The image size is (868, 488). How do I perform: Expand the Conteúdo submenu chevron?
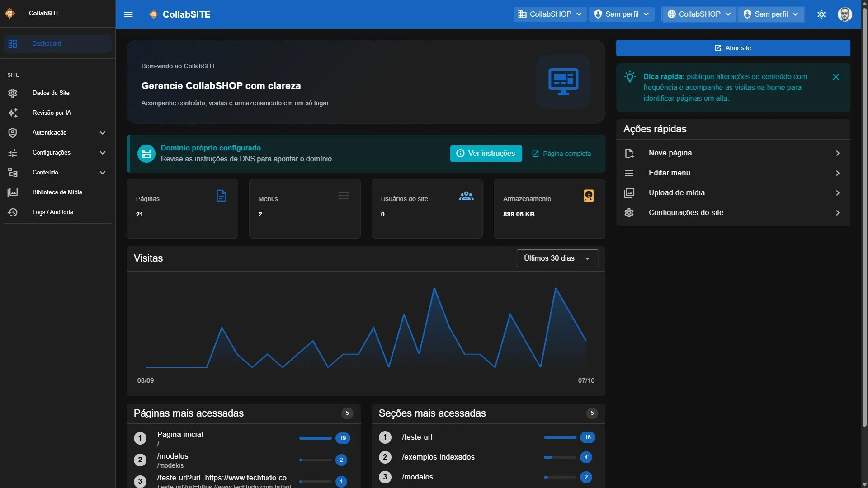click(103, 173)
